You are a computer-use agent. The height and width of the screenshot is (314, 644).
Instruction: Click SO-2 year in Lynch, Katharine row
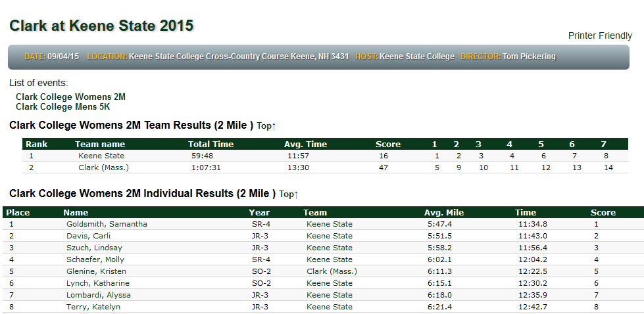click(261, 284)
